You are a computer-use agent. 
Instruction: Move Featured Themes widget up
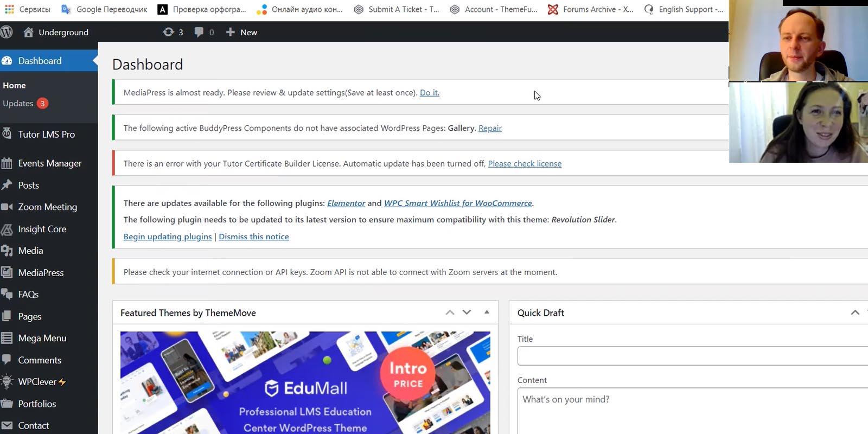(x=450, y=312)
